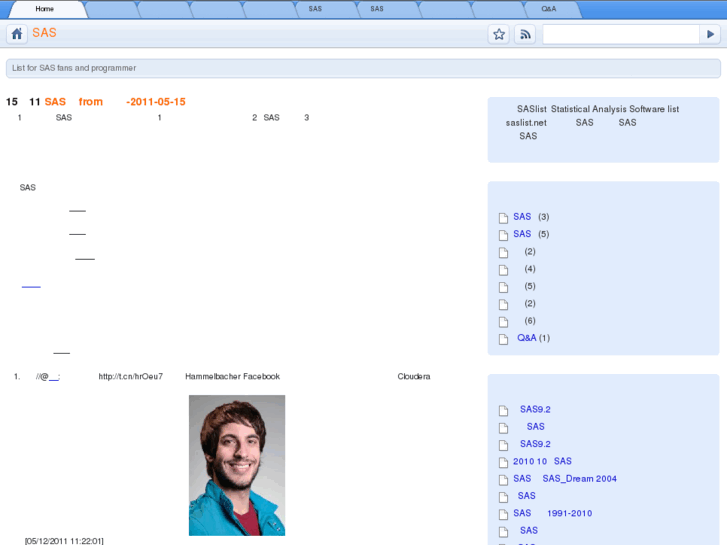Switch to the Q&A tab

[548, 9]
